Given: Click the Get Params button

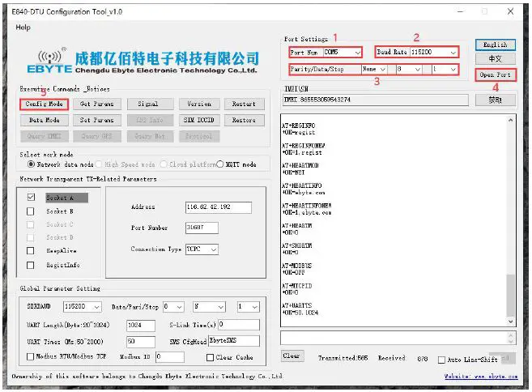Looking at the screenshot, I should [96, 104].
